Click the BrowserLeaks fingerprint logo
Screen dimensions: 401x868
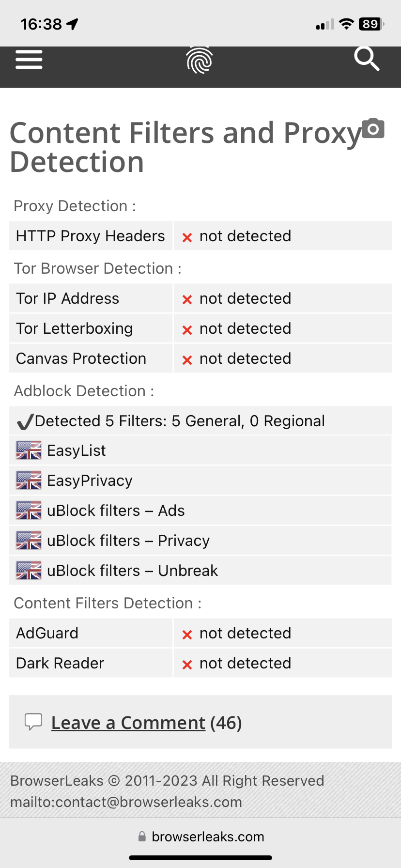click(200, 60)
